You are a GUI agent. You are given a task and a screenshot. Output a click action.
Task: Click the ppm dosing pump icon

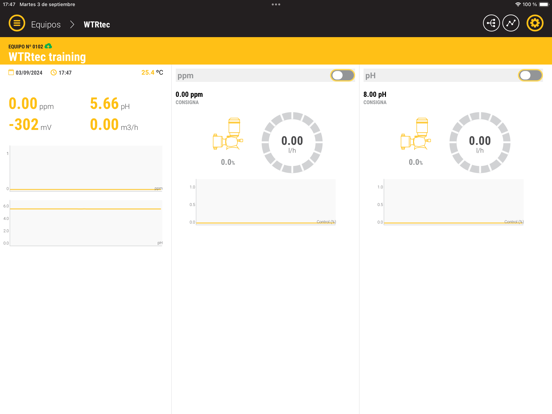(228, 134)
